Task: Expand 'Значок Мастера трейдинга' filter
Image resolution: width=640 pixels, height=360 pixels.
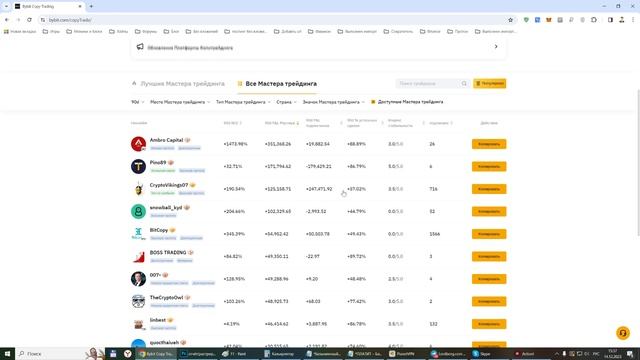Action: click(x=334, y=102)
